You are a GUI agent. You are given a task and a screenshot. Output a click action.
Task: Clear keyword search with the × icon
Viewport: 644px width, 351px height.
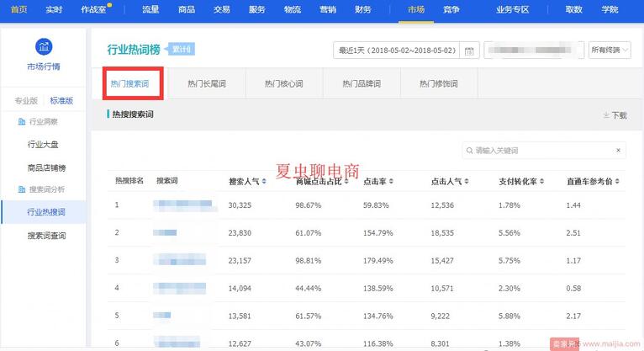[x=619, y=151]
